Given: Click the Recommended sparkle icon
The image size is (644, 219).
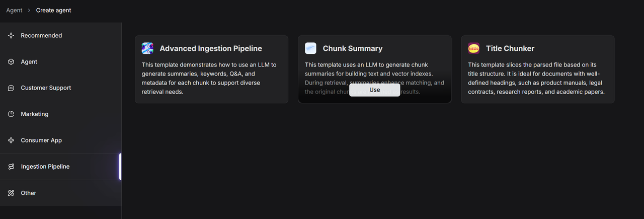Looking at the screenshot, I should tap(11, 36).
